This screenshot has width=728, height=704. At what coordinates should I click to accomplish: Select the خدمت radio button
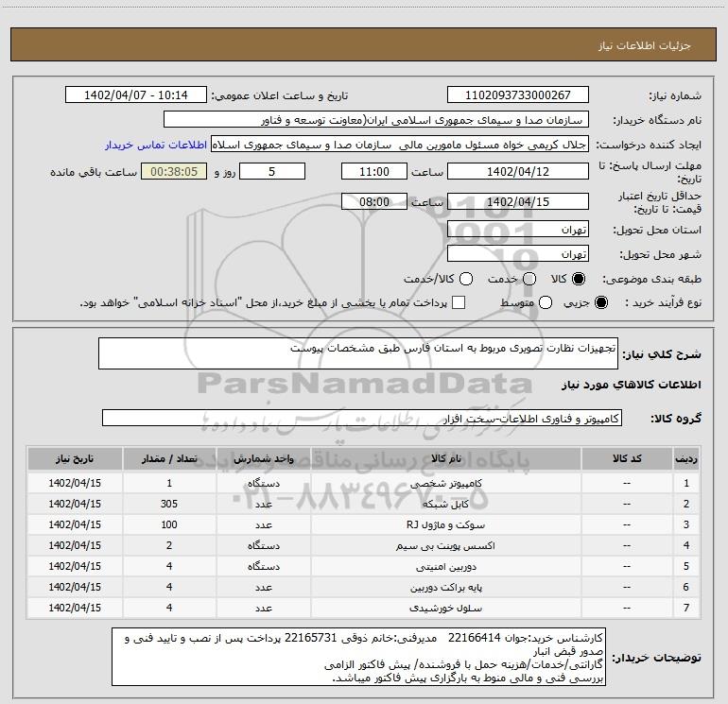(529, 279)
